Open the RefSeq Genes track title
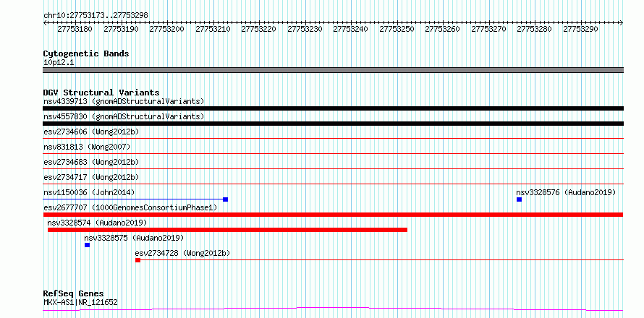The height and width of the screenshot is (318, 644). click(74, 294)
